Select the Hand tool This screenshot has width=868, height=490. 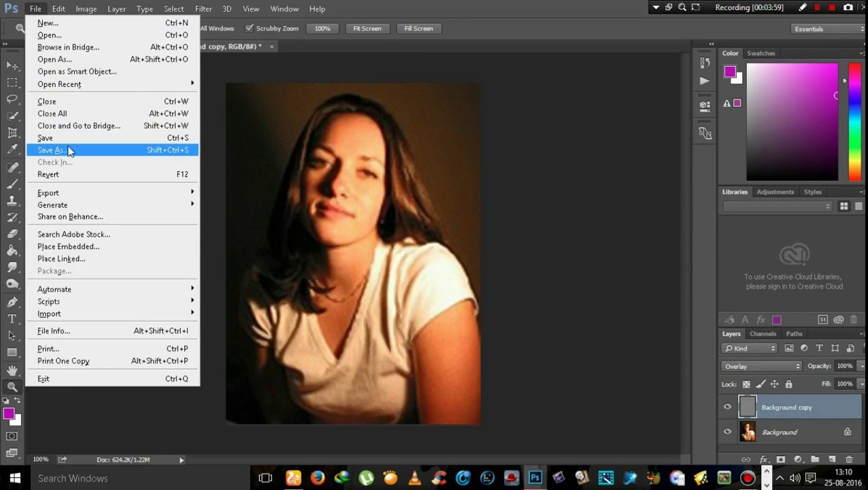[x=12, y=370]
